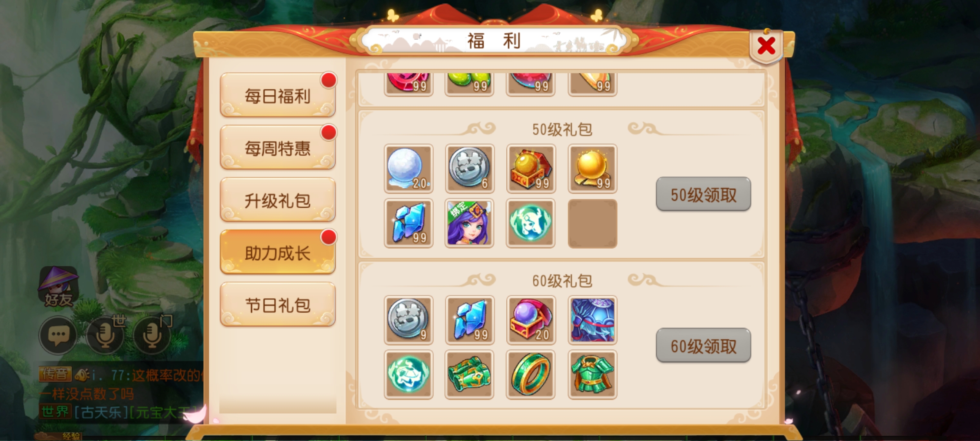Tap the green jade ring item
The width and height of the screenshot is (980, 441).
(531, 374)
